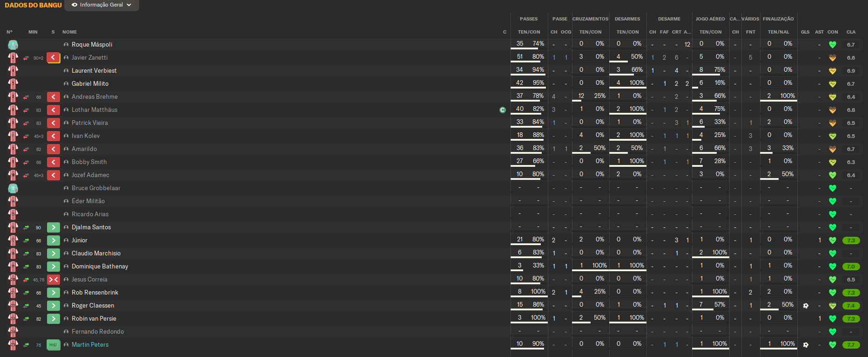This screenshot has height=357, width=868.
Task: Sort by Nº column header
Action: click(9, 32)
